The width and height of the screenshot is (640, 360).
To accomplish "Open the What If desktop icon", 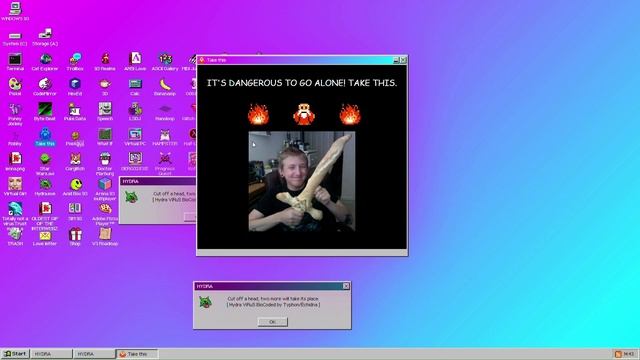I will (105, 137).
